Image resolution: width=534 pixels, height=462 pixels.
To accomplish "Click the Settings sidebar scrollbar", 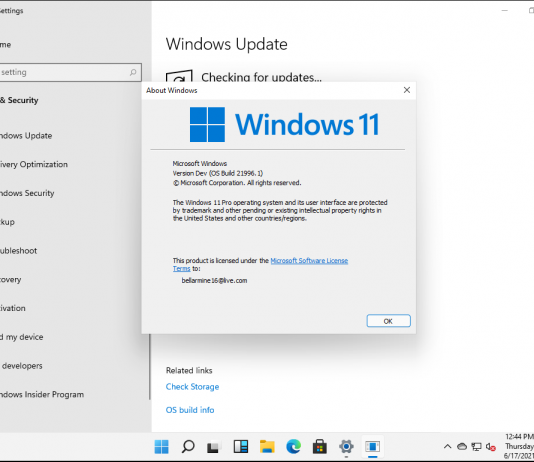I will [150, 366].
